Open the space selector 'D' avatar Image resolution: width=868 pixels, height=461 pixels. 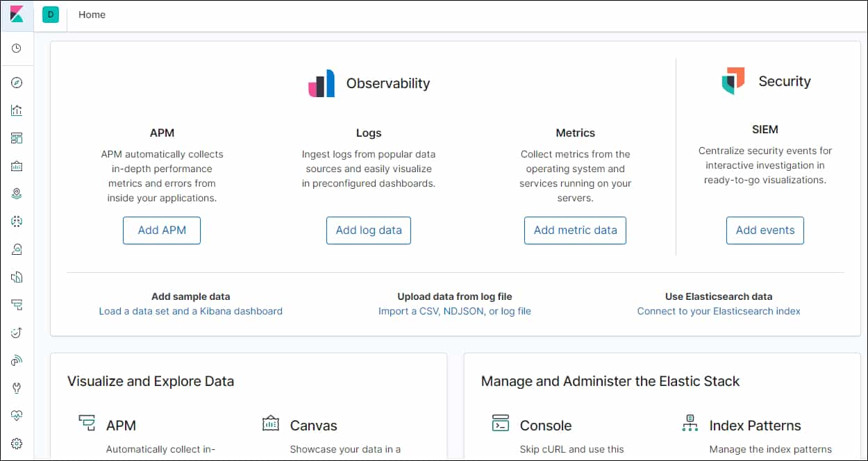pos(50,15)
